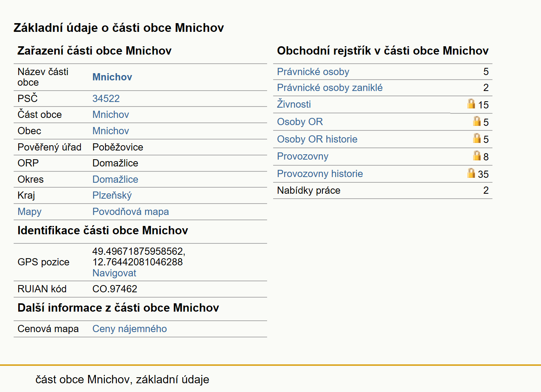Viewport: 541px width, 392px height.
Task: Open Právnické osoby zaniklé list
Action: click(x=330, y=88)
